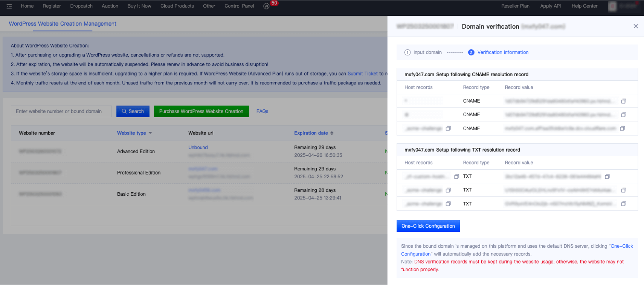644x285 pixels.
Task: Select step 2 Verification information
Action: (x=498, y=52)
